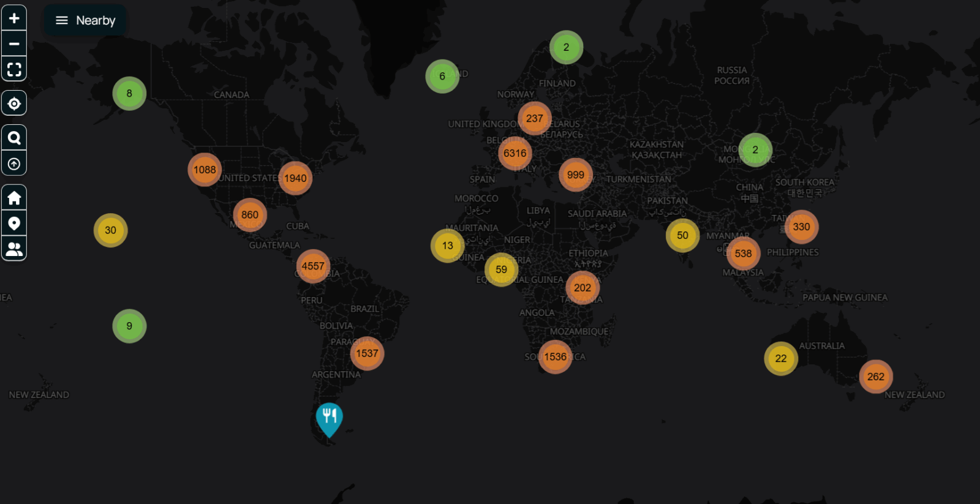This screenshot has height=504, width=980.
Task: Click the location pin sidebar icon
Action: (x=14, y=224)
